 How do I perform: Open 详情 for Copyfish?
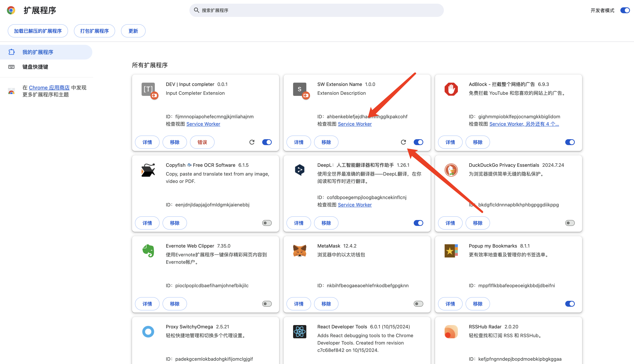tap(147, 223)
